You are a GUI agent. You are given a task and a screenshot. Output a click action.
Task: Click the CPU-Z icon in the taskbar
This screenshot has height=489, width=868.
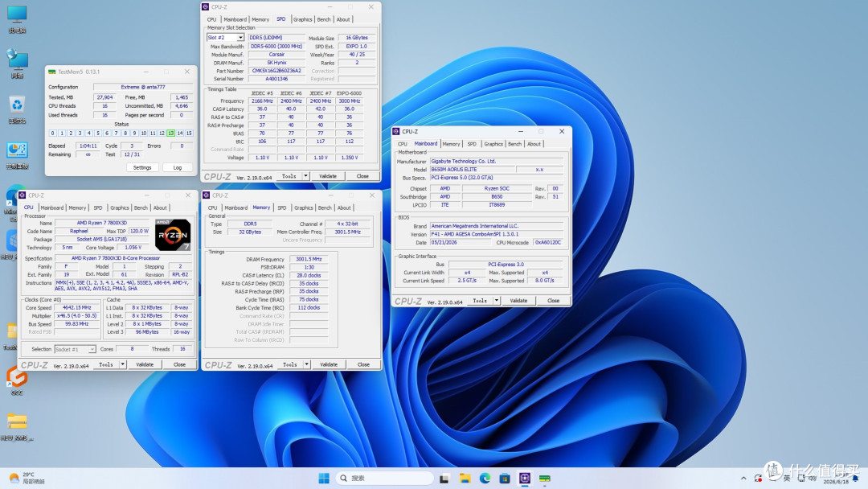(525, 478)
